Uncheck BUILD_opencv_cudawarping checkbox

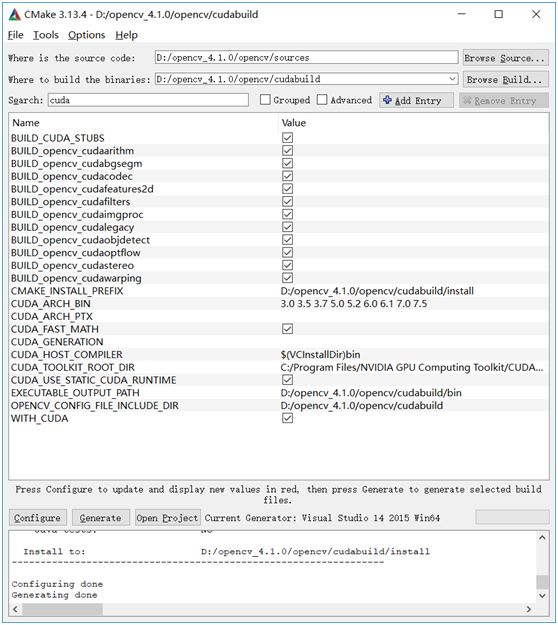click(287, 278)
